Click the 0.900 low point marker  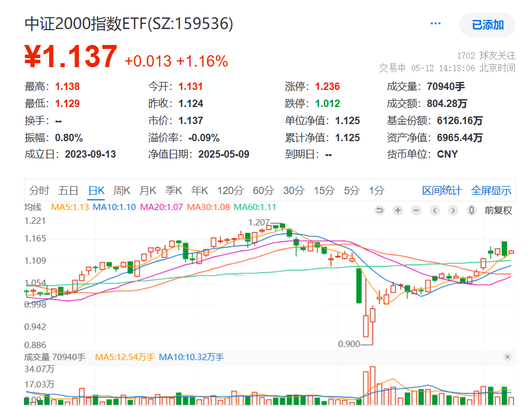point(349,344)
